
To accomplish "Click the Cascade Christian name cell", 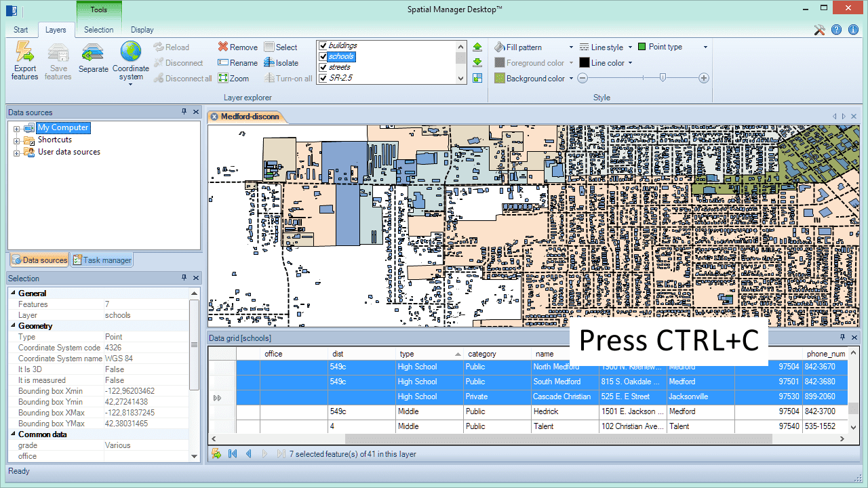I will coord(565,396).
